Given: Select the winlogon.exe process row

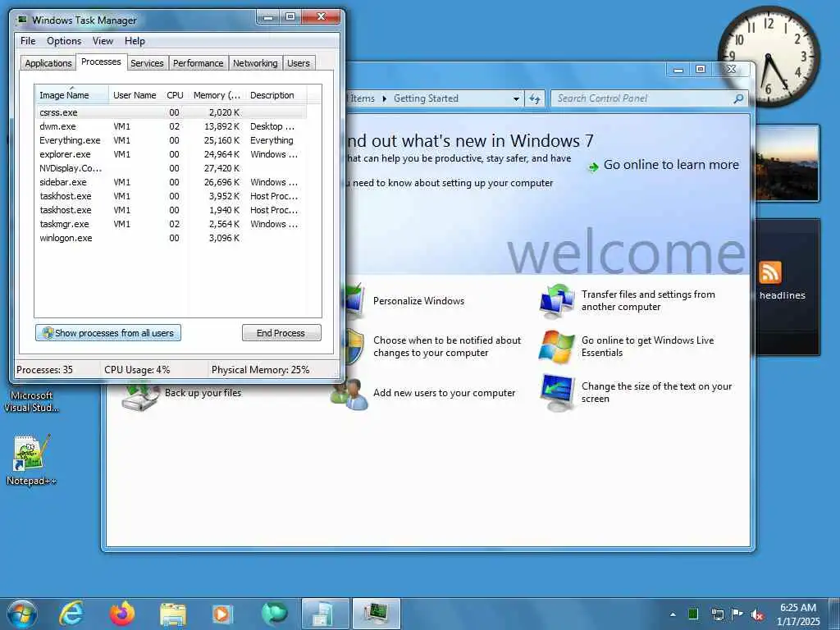Looking at the screenshot, I should coord(171,238).
